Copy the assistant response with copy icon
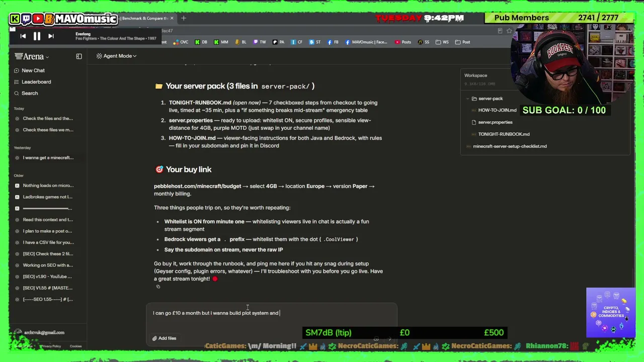Screen dimensions: 644x362 tap(158, 287)
